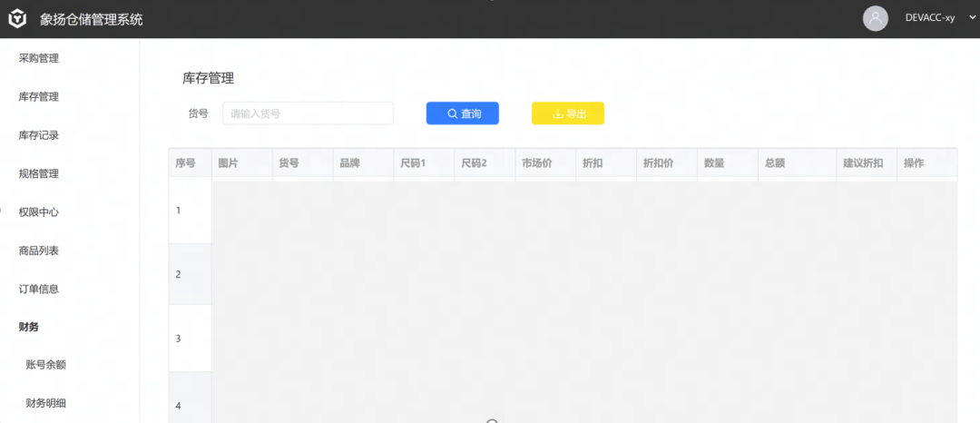Select row number 3 cell
980x423 pixels.
(190, 339)
